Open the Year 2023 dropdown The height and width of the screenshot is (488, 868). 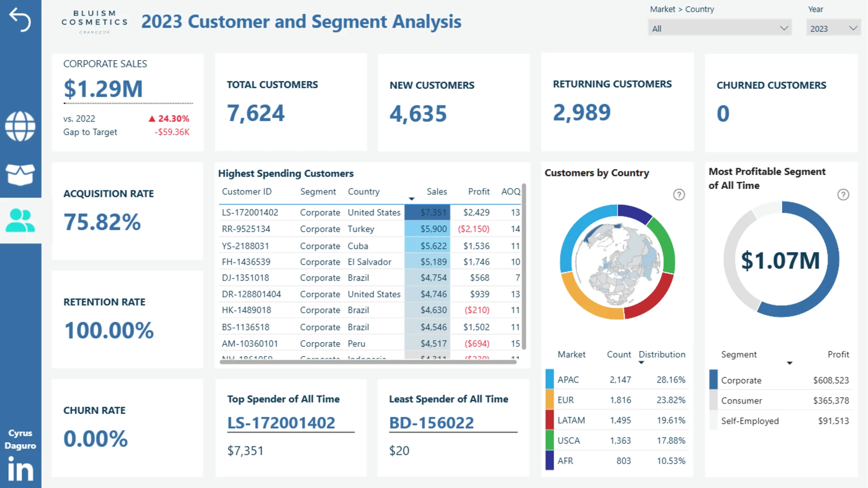[x=833, y=28]
